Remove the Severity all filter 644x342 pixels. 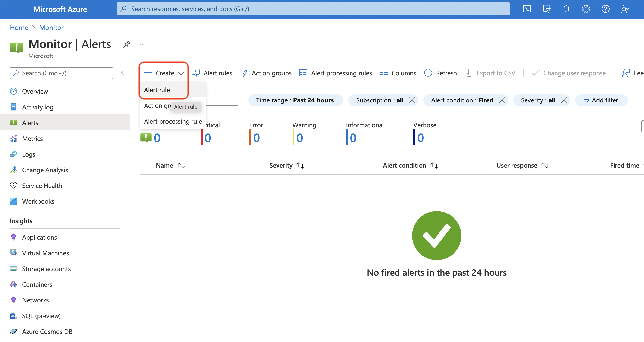click(564, 100)
